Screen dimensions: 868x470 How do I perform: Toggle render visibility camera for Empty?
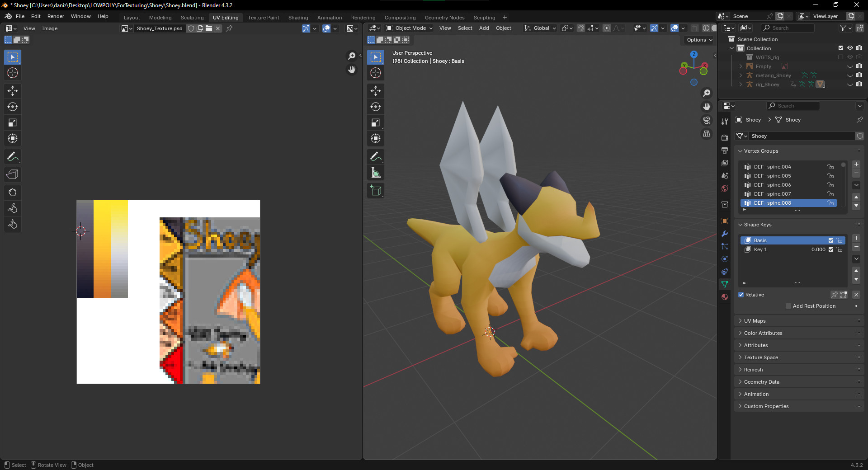(859, 66)
